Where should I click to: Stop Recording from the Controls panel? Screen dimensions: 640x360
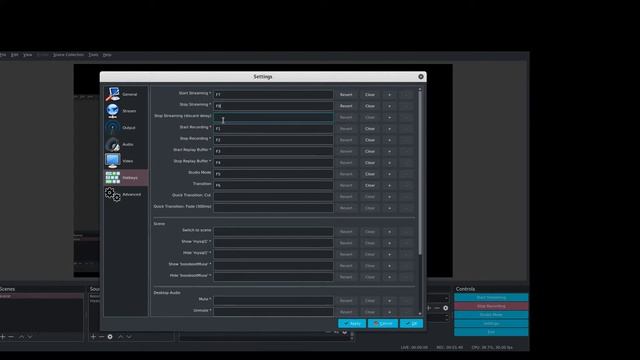point(491,306)
